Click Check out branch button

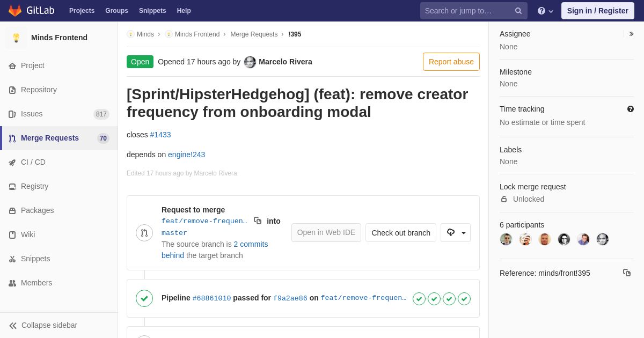coord(401,232)
